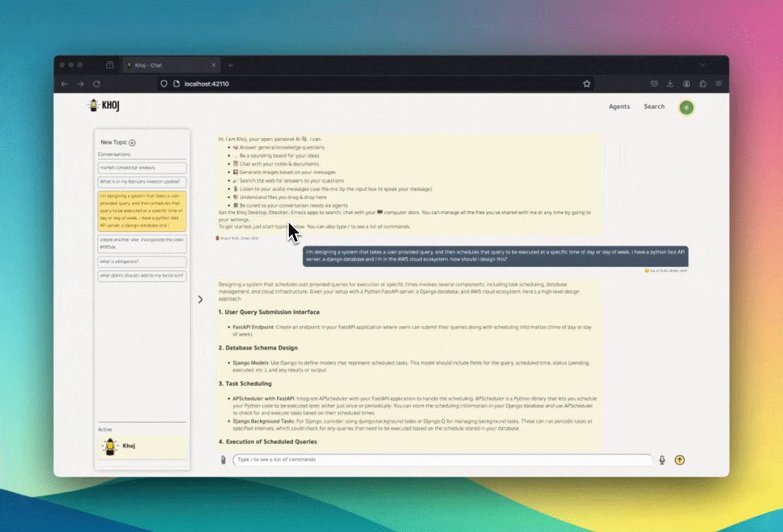Select the active Khoj agent card
This screenshot has height=532, width=783.
tap(142, 446)
